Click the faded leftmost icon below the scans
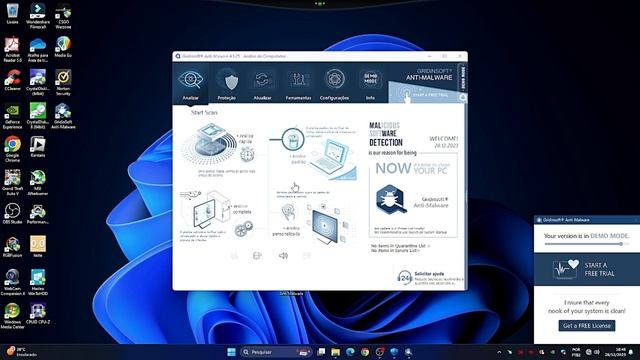640x360 pixels. tap(234, 256)
